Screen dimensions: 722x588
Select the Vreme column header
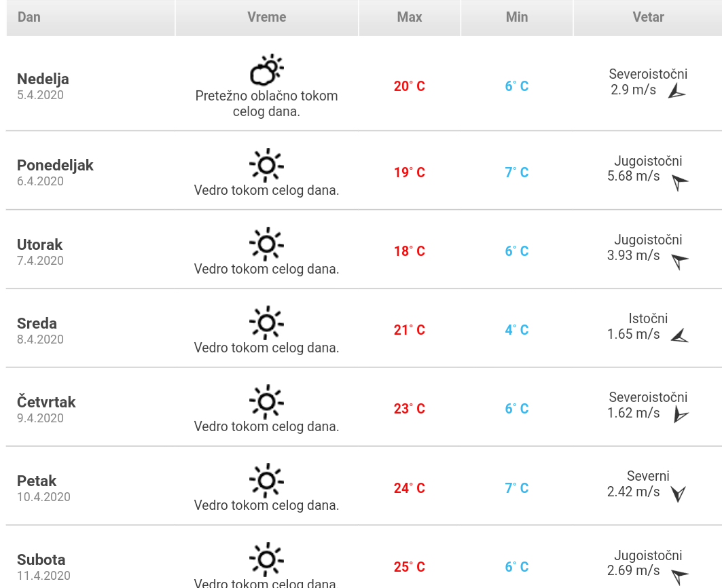click(x=267, y=17)
